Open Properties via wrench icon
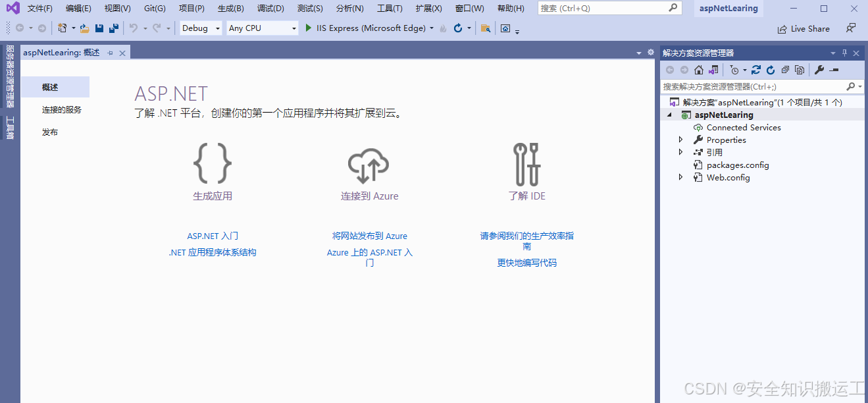 (819, 70)
